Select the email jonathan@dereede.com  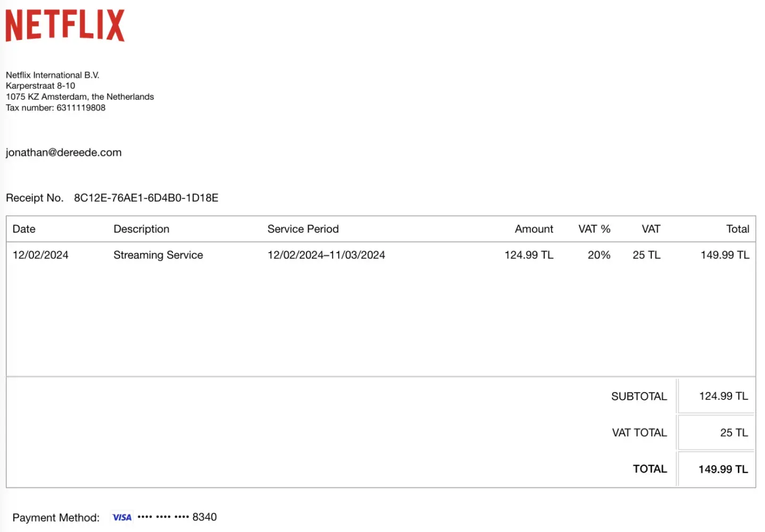pos(64,153)
